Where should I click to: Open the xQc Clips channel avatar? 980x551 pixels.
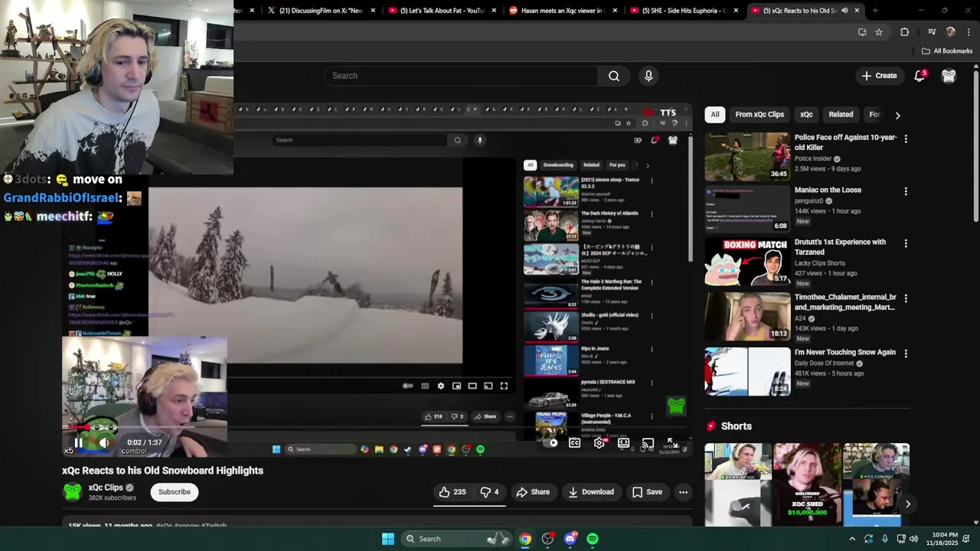click(x=73, y=492)
